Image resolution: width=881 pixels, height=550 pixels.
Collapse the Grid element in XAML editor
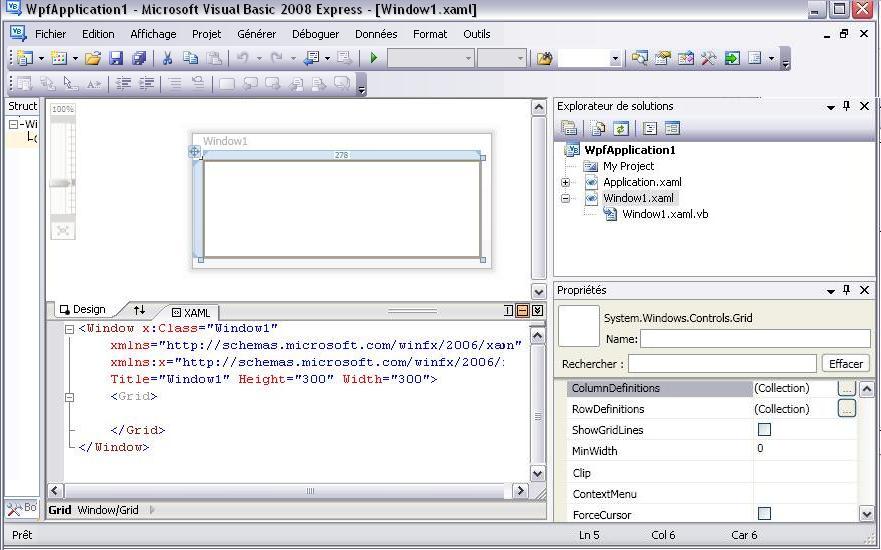click(69, 397)
